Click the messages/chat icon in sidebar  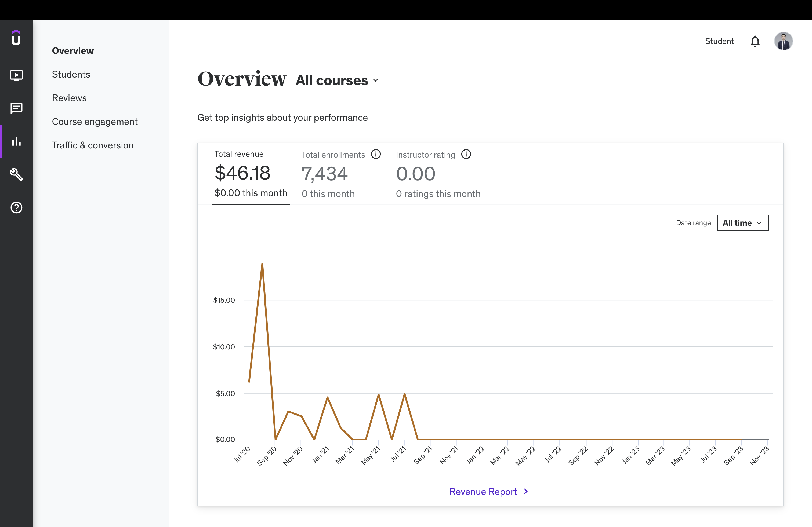17,108
